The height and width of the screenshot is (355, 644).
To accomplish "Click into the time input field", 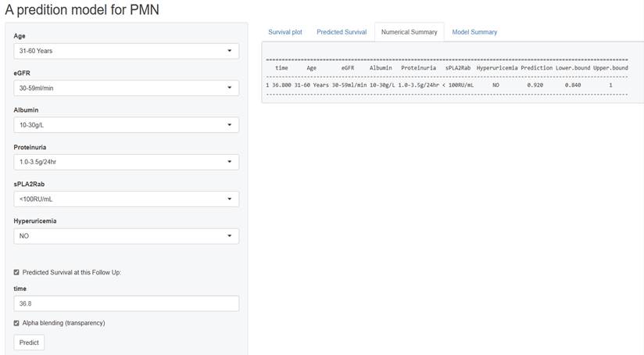I will click(126, 303).
